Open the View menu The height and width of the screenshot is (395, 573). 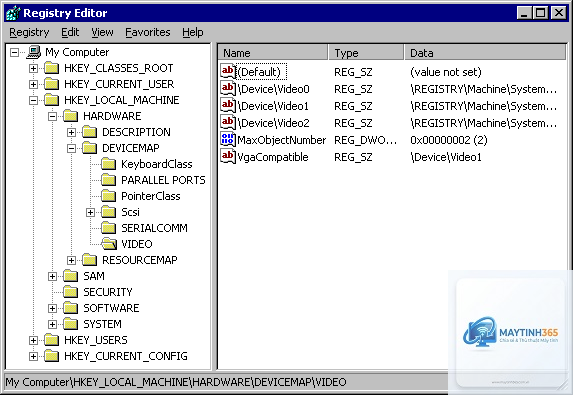[102, 33]
